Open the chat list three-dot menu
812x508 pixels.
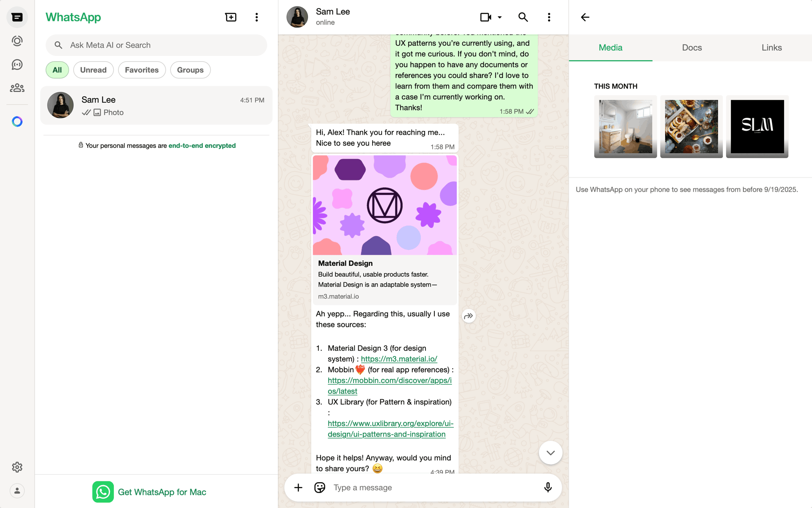pos(257,17)
